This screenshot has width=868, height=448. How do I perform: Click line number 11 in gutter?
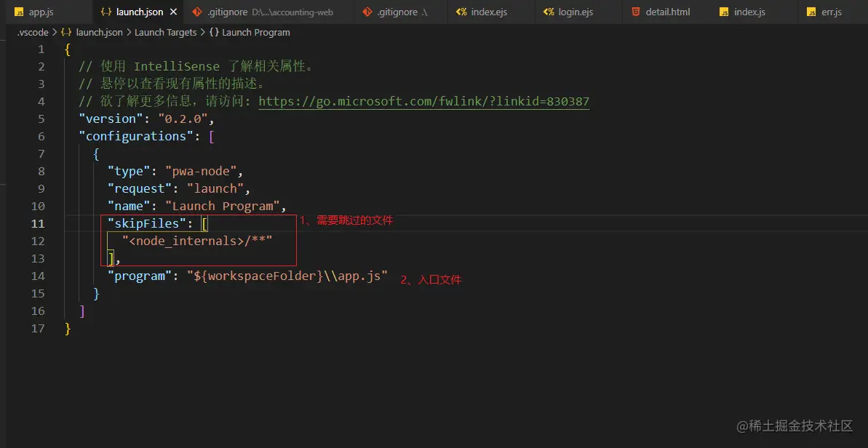(x=38, y=223)
